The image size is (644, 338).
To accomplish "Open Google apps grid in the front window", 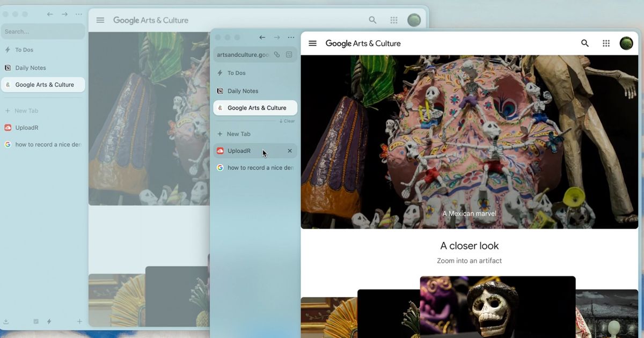I will 606,43.
